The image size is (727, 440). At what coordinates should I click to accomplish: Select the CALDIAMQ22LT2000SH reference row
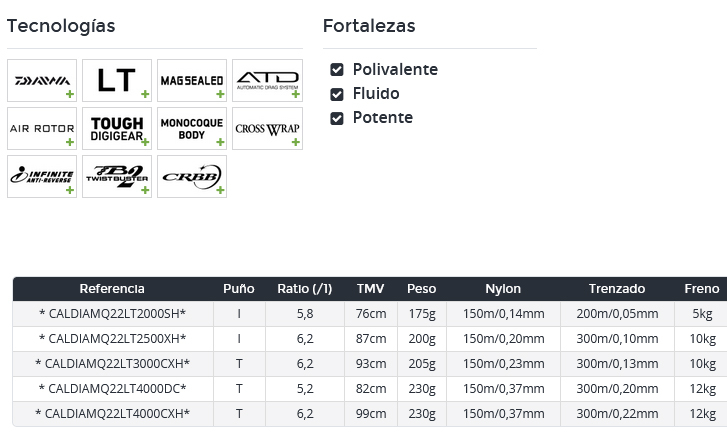[x=370, y=314]
